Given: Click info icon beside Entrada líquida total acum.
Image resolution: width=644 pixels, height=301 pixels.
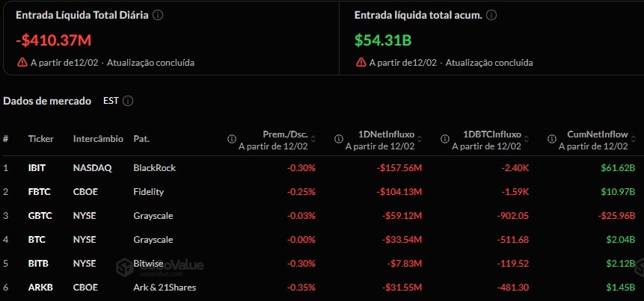Looking at the screenshot, I should tap(491, 15).
